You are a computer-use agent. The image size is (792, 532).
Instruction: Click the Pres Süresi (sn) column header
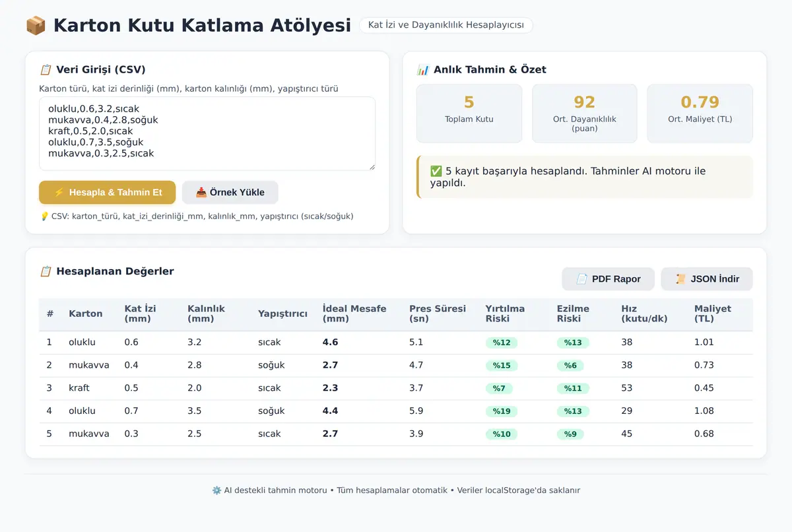tap(438, 314)
